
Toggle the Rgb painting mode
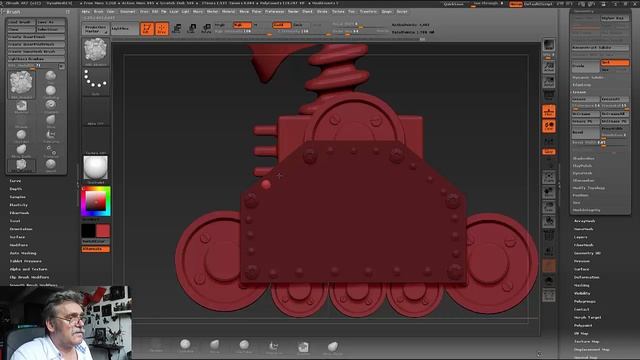pyautogui.click(x=242, y=25)
